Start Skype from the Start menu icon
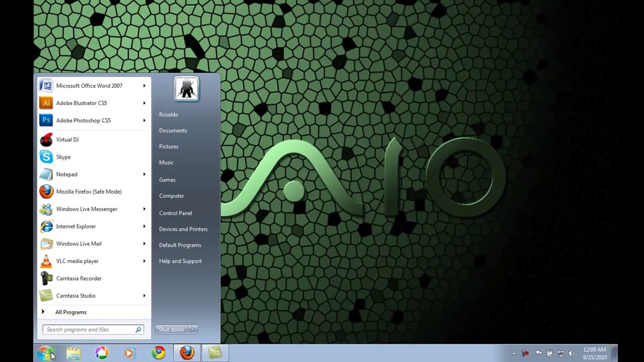 coord(46,157)
